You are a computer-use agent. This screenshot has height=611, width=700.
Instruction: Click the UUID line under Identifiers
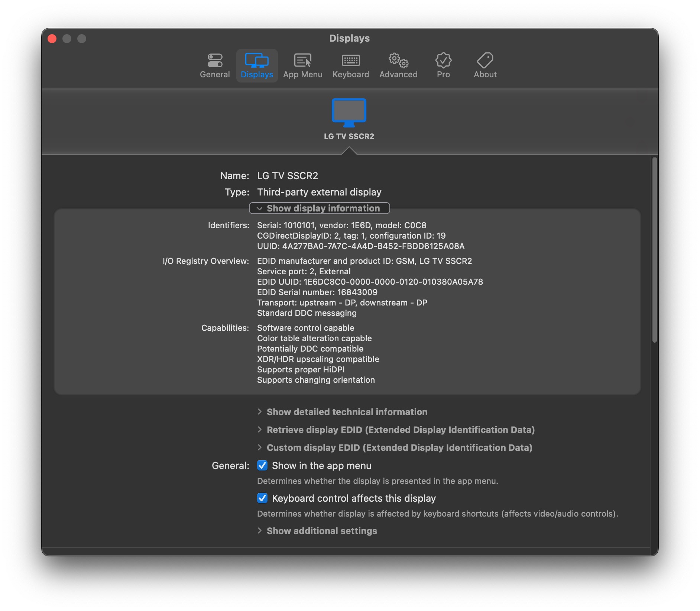pyautogui.click(x=361, y=246)
